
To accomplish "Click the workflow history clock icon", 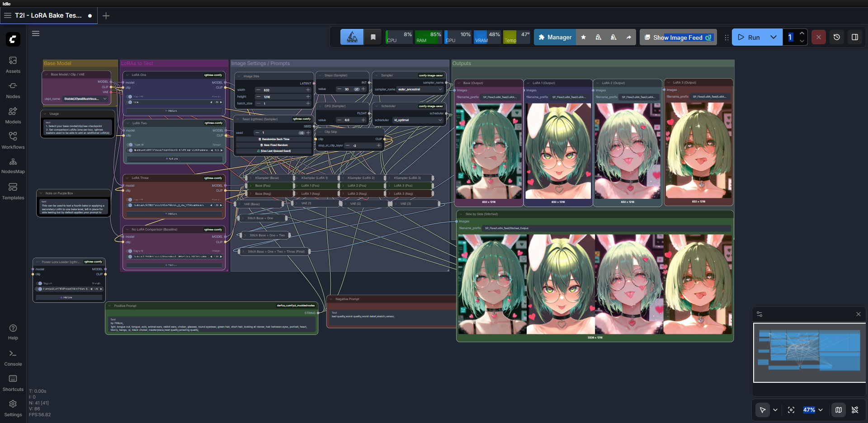I will (x=837, y=37).
